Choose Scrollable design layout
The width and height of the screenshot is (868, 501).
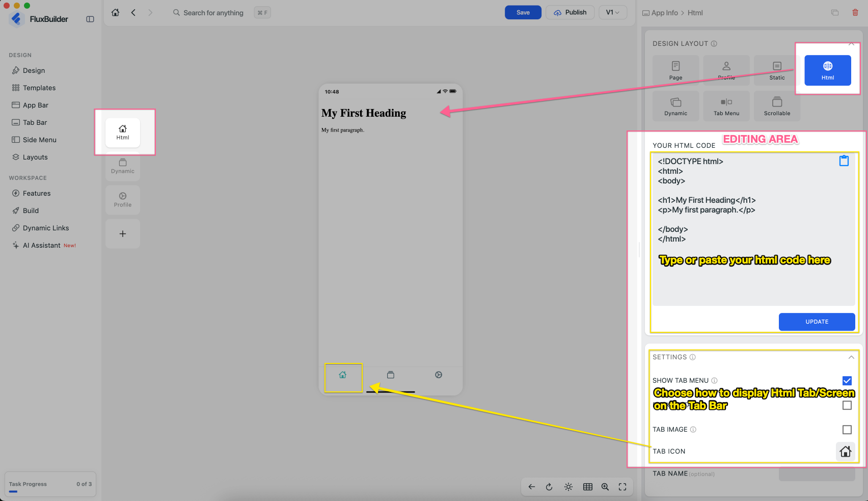coord(777,106)
